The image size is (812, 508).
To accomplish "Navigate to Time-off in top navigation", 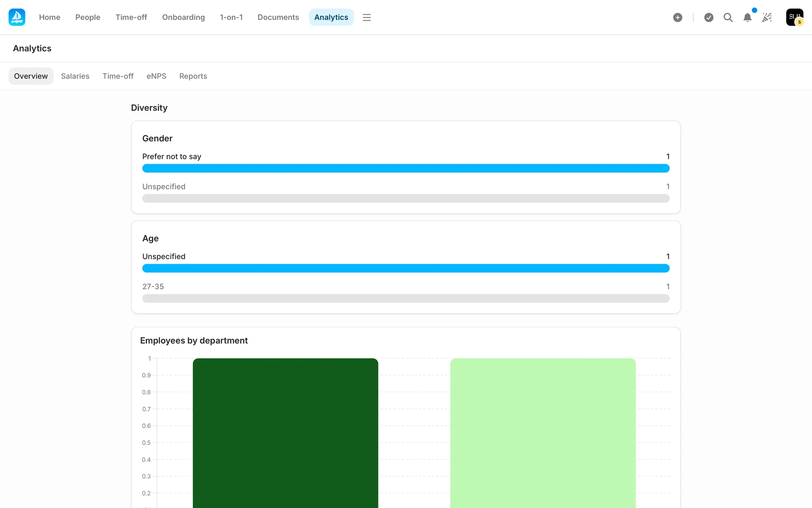I will [x=131, y=17].
